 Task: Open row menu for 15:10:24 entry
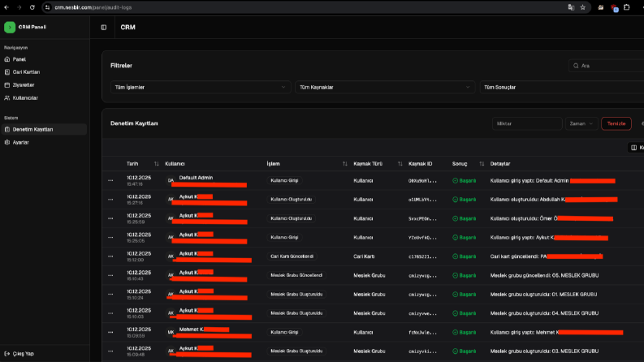pyautogui.click(x=110, y=295)
